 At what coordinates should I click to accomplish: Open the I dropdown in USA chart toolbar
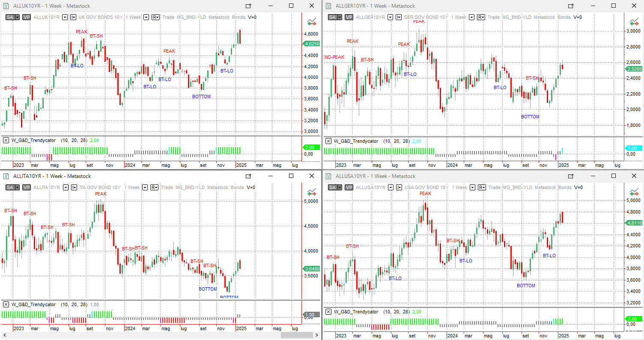[400, 187]
